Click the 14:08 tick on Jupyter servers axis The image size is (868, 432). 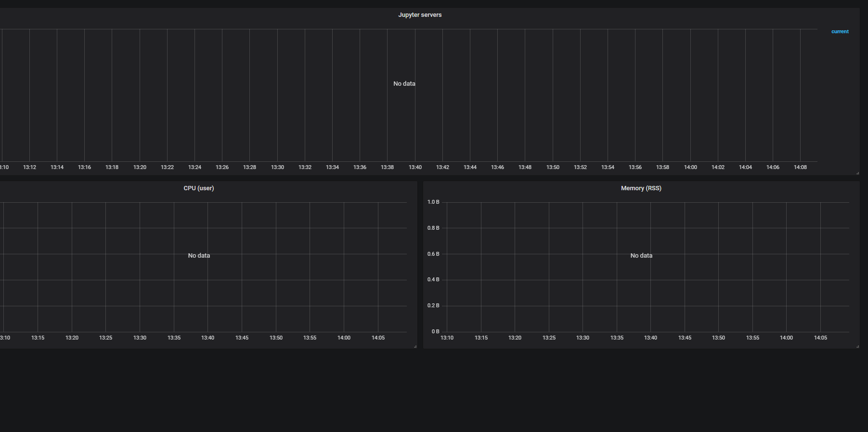pyautogui.click(x=800, y=167)
